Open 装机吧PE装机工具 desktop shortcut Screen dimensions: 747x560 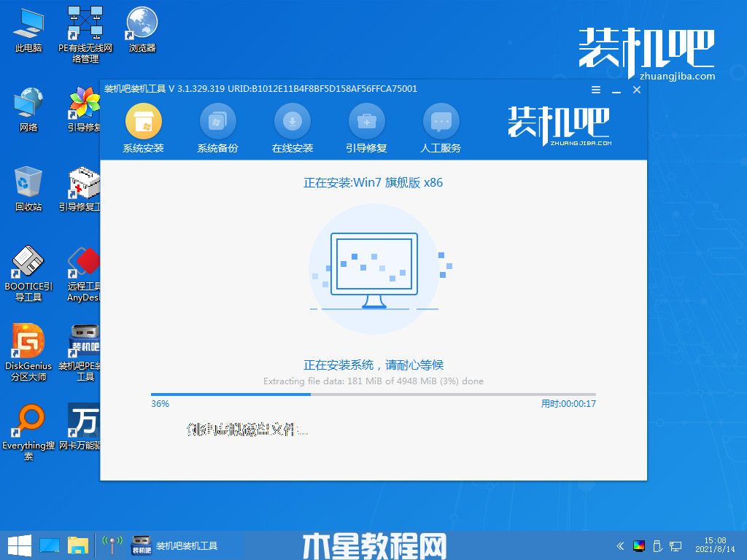tap(81, 353)
